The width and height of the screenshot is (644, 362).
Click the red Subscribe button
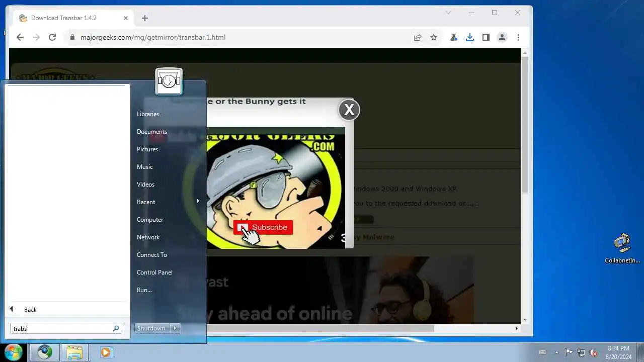point(263,227)
